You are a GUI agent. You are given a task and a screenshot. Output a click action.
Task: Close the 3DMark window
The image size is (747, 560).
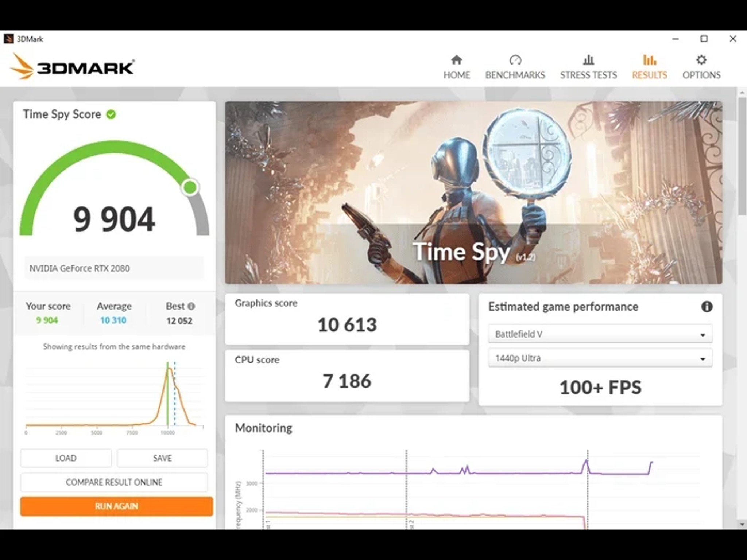pos(733,39)
